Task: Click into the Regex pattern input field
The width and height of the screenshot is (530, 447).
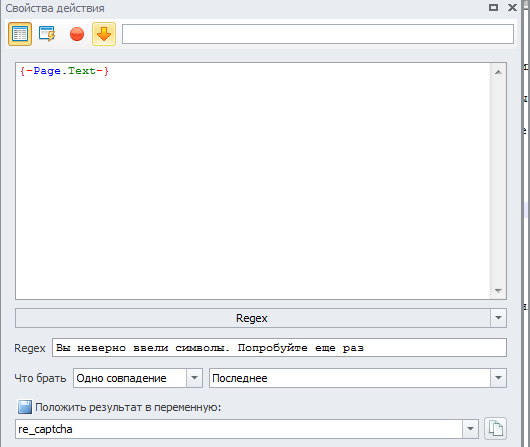Action: click(x=279, y=348)
